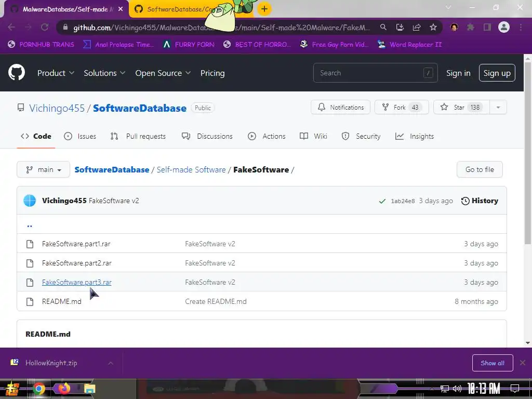Screen dimensions: 532x399
Task: Open the Chrome three-dot menu
Action: 521,27
